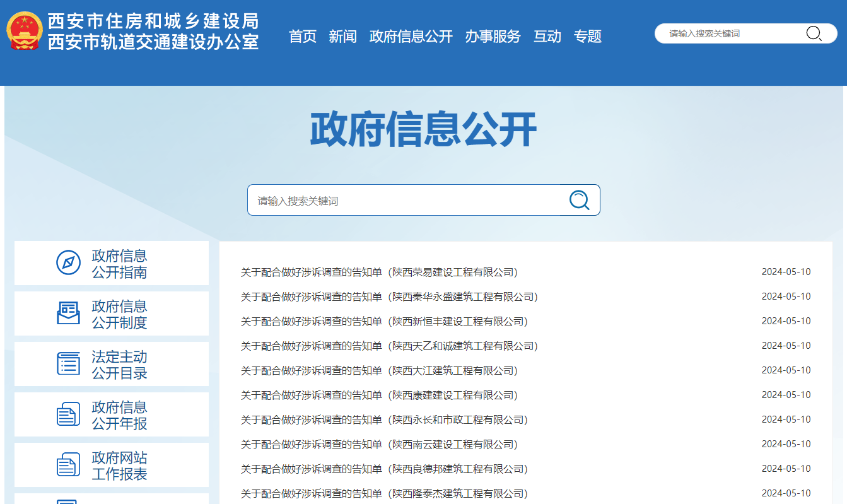Screen dimensions: 847x504
Task: Open notice for 陕西新恒丰建设工程有限公司
Action: (x=384, y=321)
